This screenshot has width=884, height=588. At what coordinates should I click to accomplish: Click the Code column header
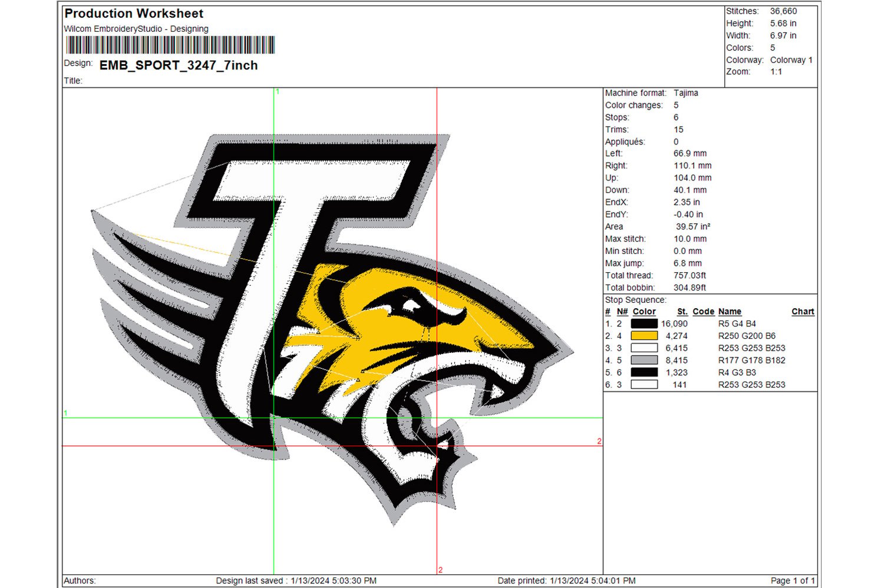pyautogui.click(x=704, y=312)
